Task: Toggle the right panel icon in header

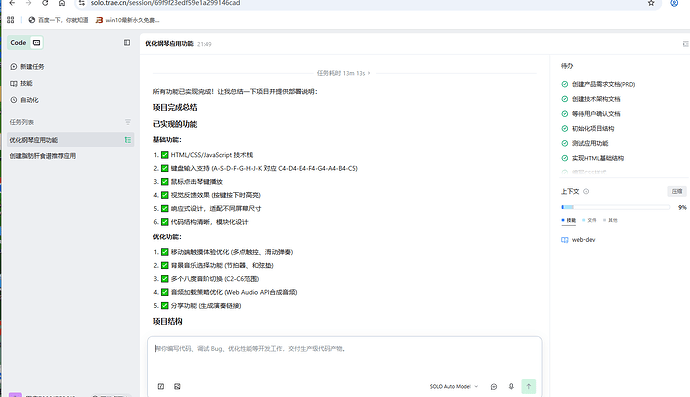Action: pyautogui.click(x=685, y=44)
